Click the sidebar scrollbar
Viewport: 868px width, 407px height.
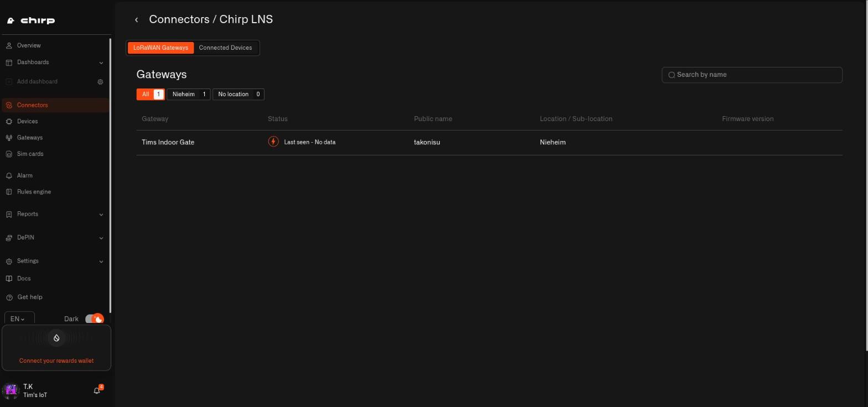[111, 175]
